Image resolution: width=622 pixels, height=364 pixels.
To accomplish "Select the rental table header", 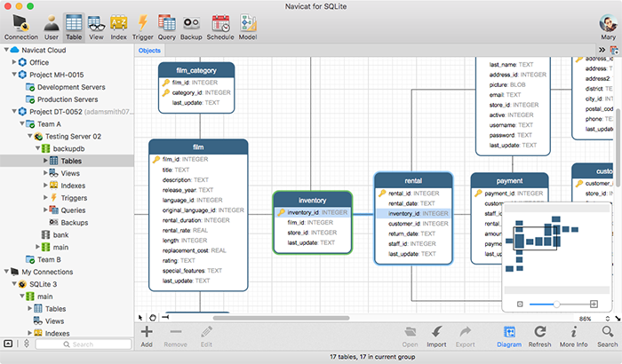I will pos(413,180).
